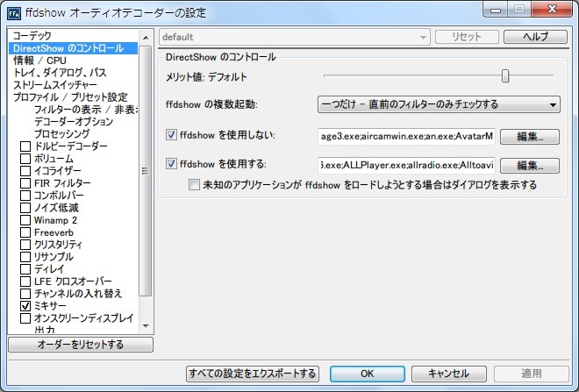Enable the Freeverb checkbox
Viewport: 579px width, 392px height.
[25, 232]
